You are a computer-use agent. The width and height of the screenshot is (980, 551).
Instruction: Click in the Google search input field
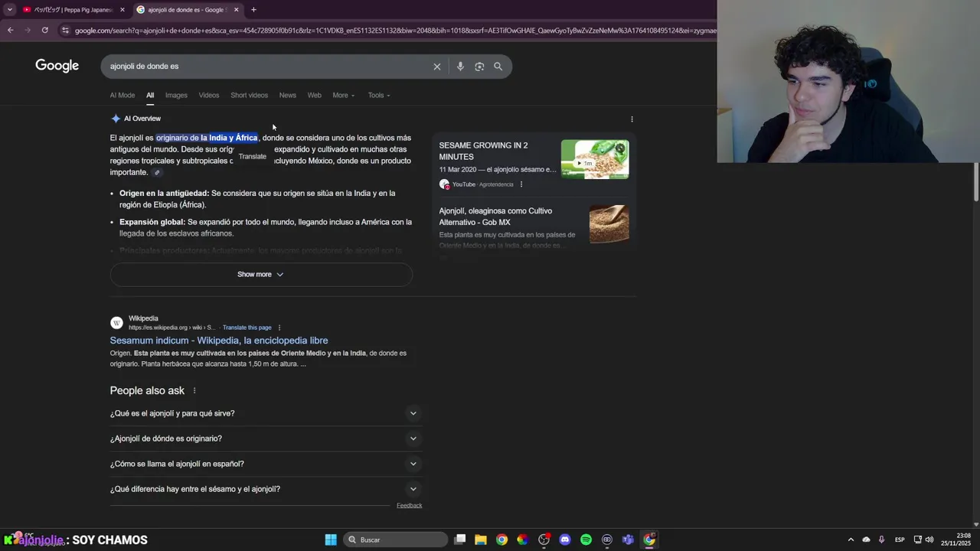click(x=268, y=67)
